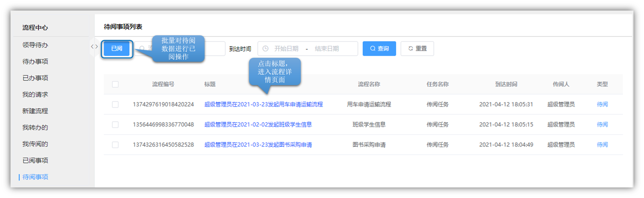Click the 流程编号 column header
Image resolution: width=644 pixels, height=198 pixels.
point(163,84)
